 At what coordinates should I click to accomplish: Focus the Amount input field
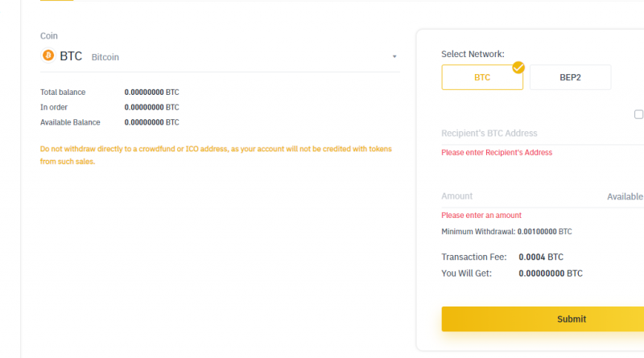point(522,196)
